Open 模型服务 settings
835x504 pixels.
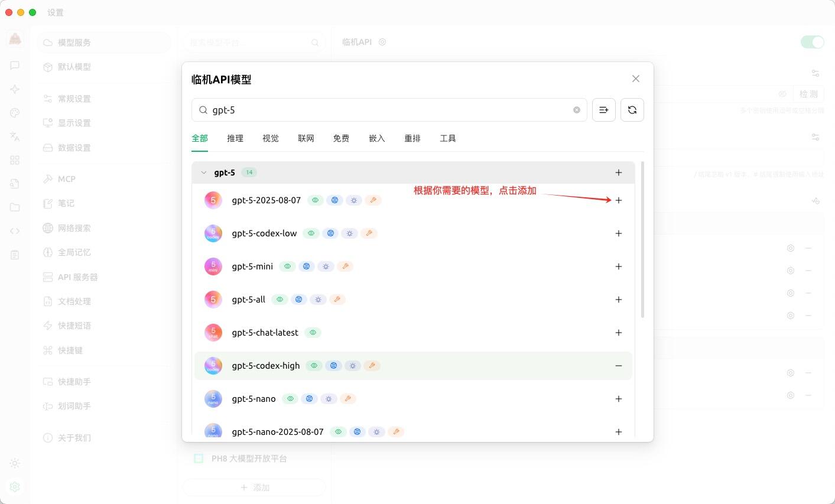point(104,43)
